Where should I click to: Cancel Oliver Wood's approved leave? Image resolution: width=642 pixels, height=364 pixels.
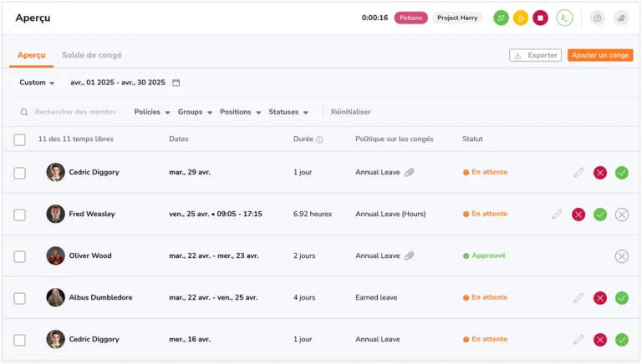pyautogui.click(x=622, y=256)
